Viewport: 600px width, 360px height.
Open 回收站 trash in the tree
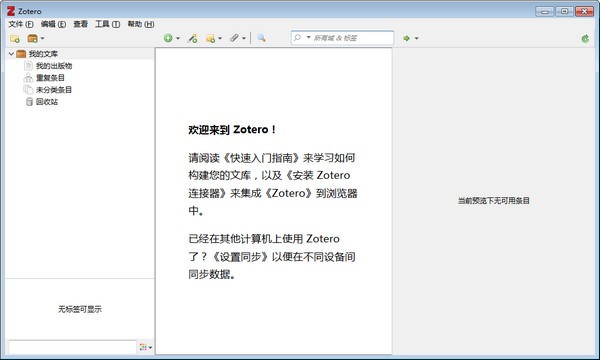[x=47, y=102]
